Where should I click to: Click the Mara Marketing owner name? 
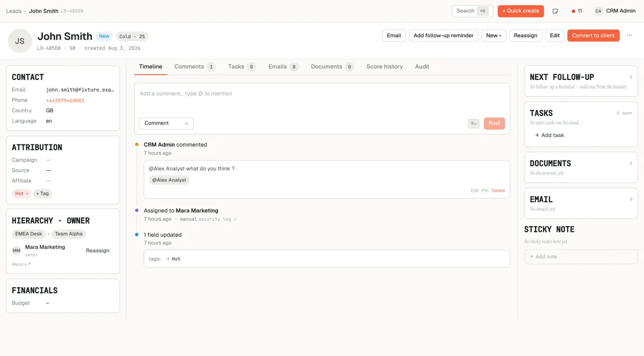point(45,248)
